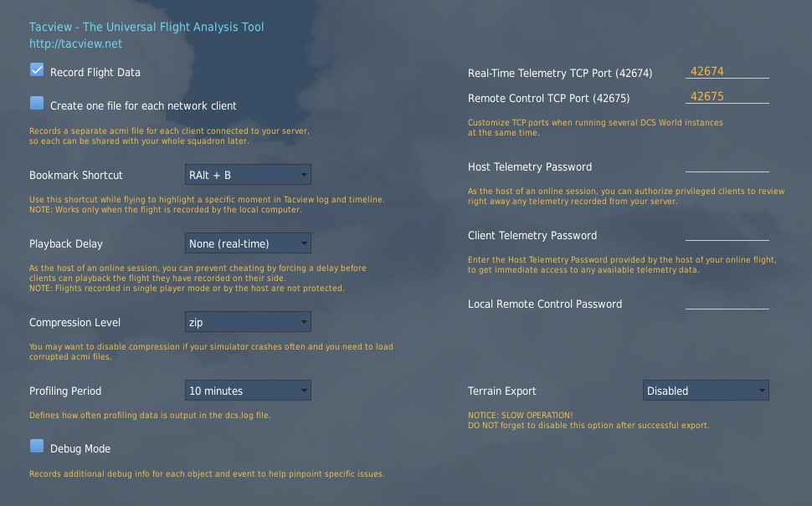Viewport: 812px width, 506px height.
Task: Click the Remote Control TCP Port field
Action: point(727,96)
